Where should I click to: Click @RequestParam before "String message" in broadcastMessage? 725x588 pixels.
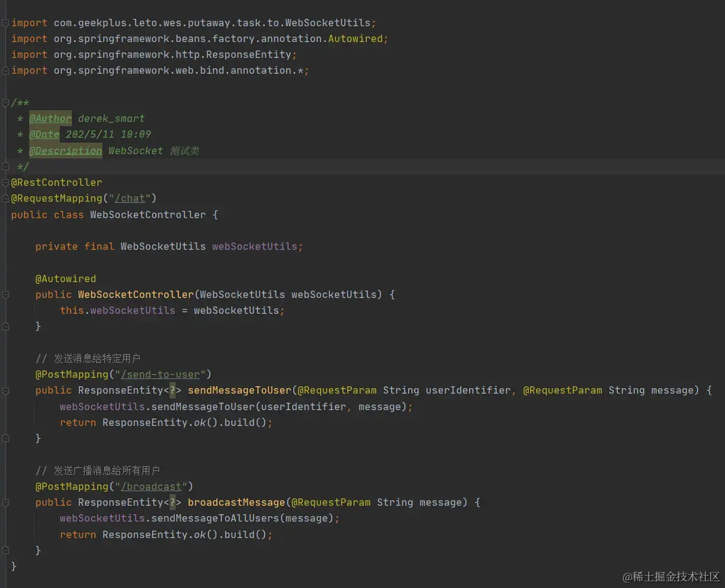pos(331,503)
